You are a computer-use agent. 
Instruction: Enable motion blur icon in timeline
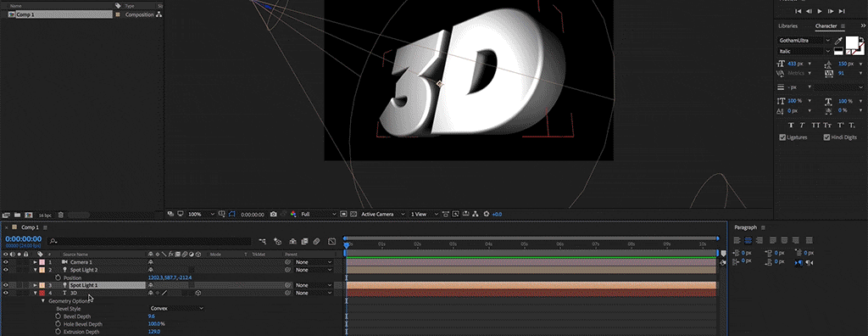point(316,242)
